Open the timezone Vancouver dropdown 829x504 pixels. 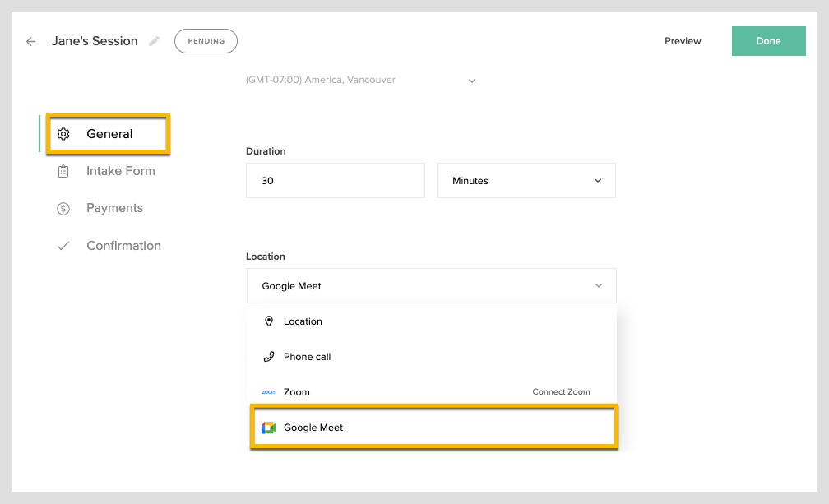pyautogui.click(x=362, y=81)
